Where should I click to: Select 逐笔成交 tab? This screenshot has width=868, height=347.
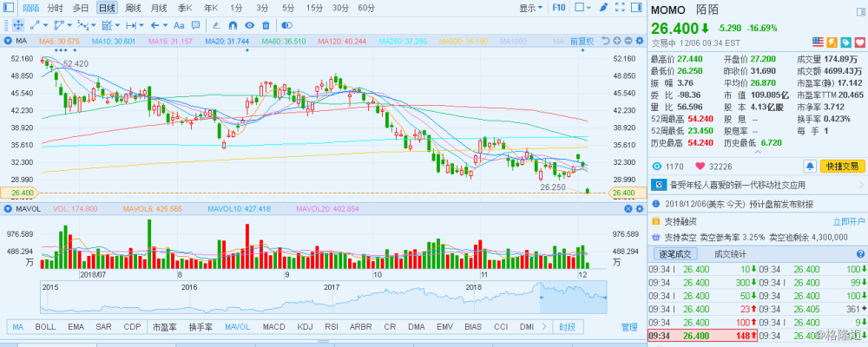pos(674,254)
